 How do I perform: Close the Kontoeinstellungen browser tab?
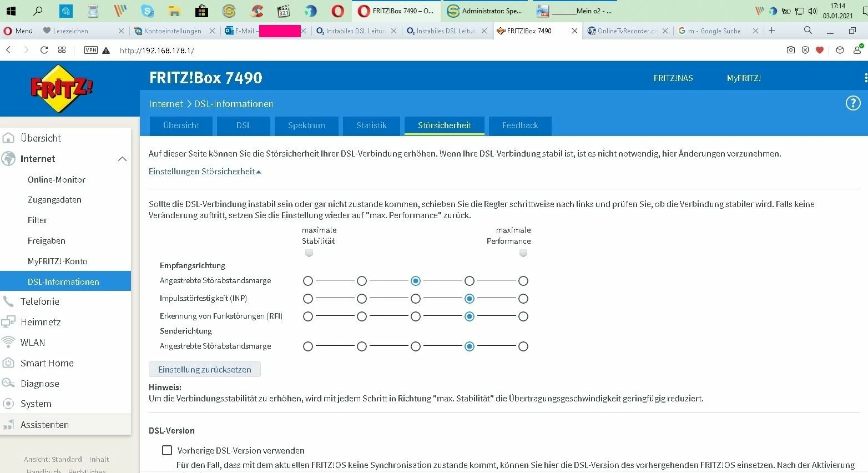(x=212, y=31)
